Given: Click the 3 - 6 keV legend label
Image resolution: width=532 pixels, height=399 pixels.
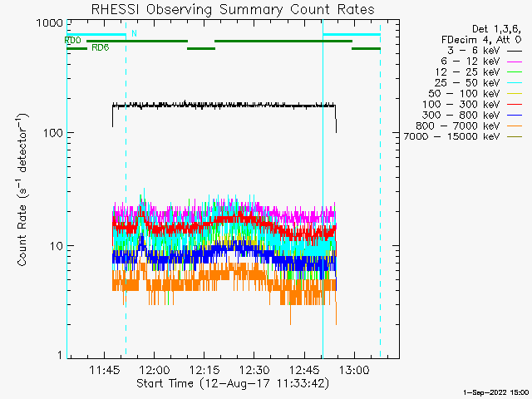Looking at the screenshot, I should 474,51.
